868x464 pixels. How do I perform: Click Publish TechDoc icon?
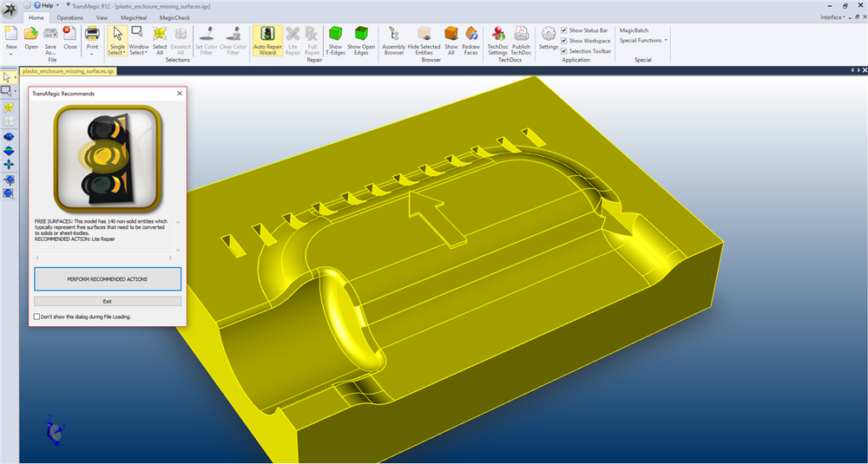tap(521, 40)
